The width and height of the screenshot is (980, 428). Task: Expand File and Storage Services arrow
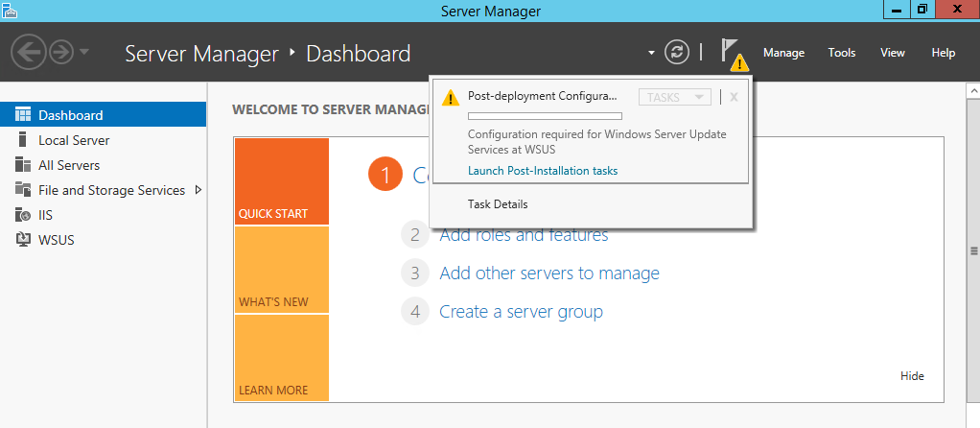(x=198, y=190)
